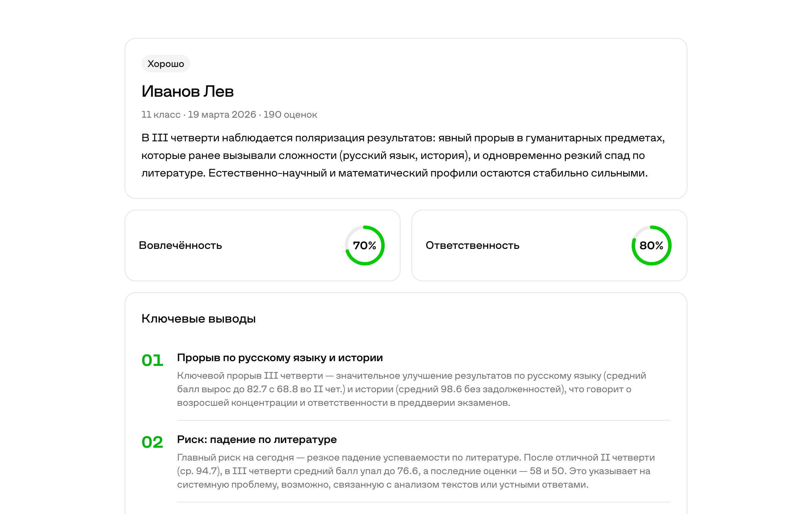The image size is (812, 514).
Task: Click the "80%" value inside responsibility ring
Action: point(651,246)
